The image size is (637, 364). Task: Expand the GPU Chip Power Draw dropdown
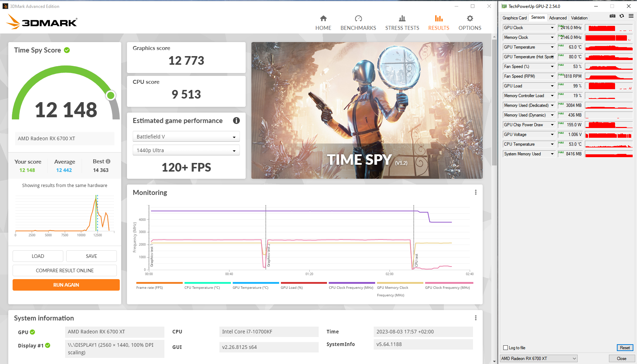(x=552, y=125)
